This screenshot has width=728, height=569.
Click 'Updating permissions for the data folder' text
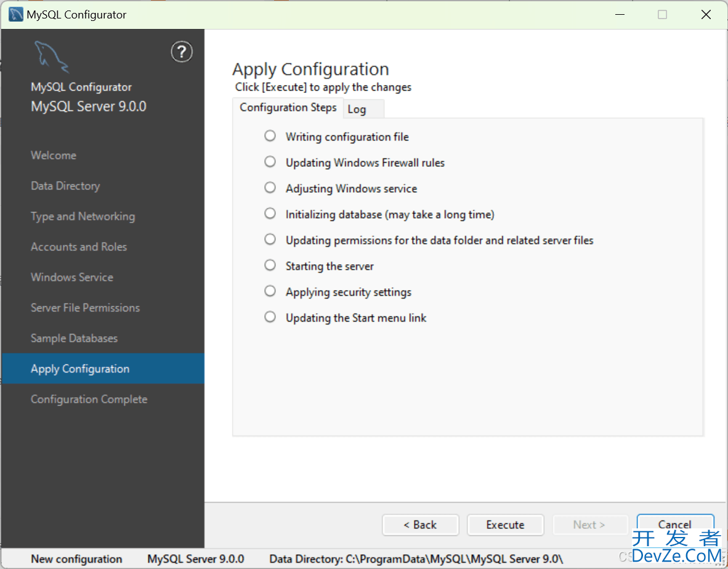point(440,240)
